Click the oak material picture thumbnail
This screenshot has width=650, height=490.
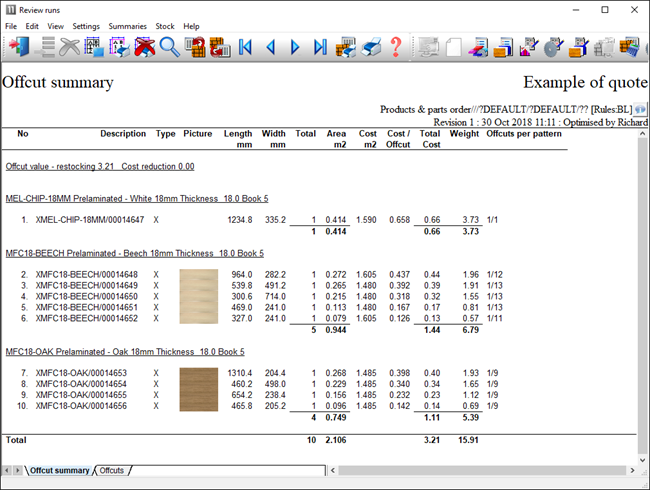(x=197, y=392)
